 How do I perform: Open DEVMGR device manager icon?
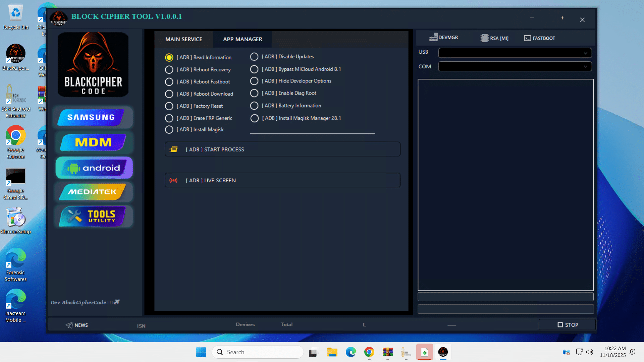433,37
